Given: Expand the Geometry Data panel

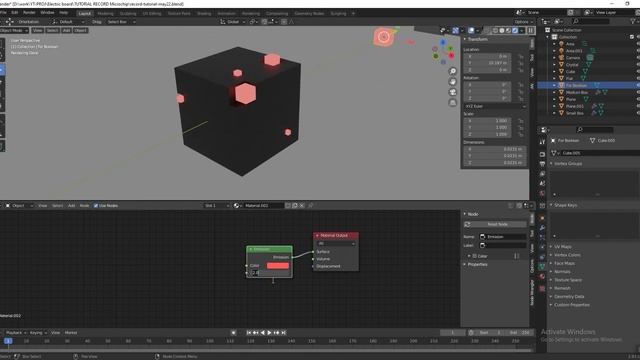Looking at the screenshot, I should [569, 297].
